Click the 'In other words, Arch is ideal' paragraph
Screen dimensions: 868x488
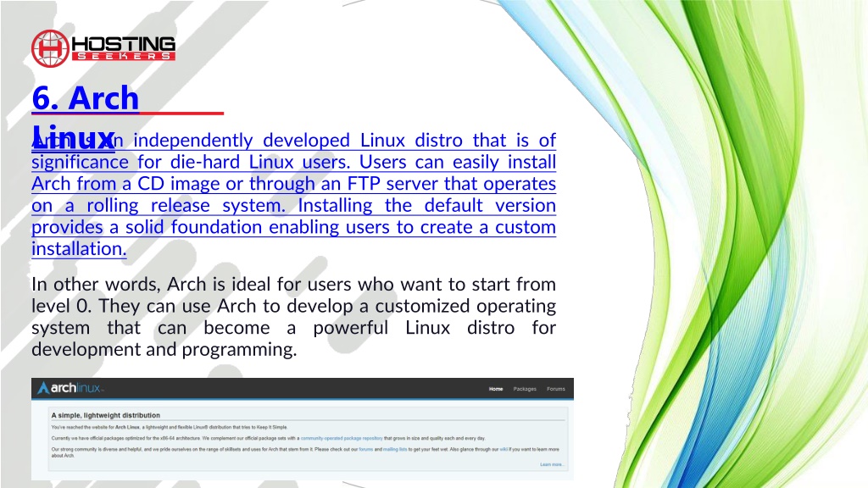click(293, 317)
